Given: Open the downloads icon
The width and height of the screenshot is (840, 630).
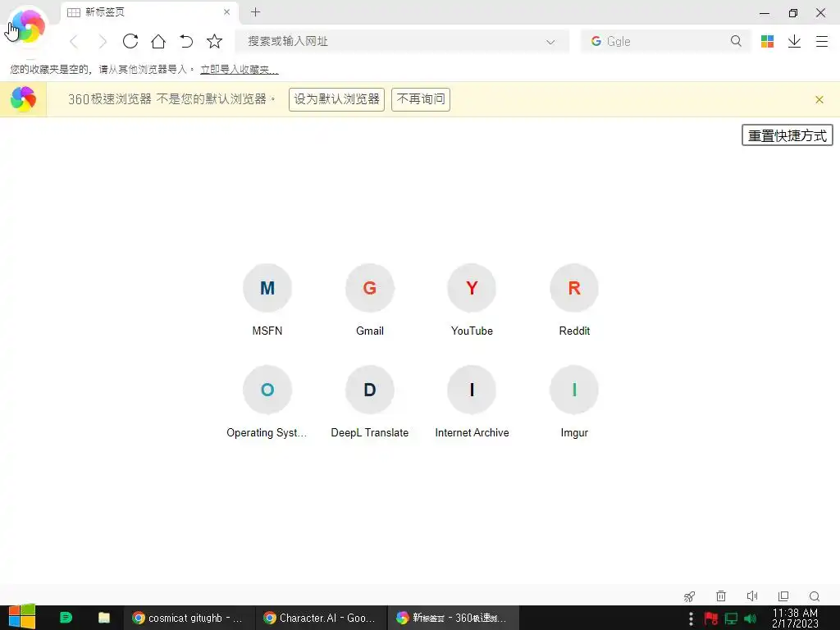Looking at the screenshot, I should 794,41.
